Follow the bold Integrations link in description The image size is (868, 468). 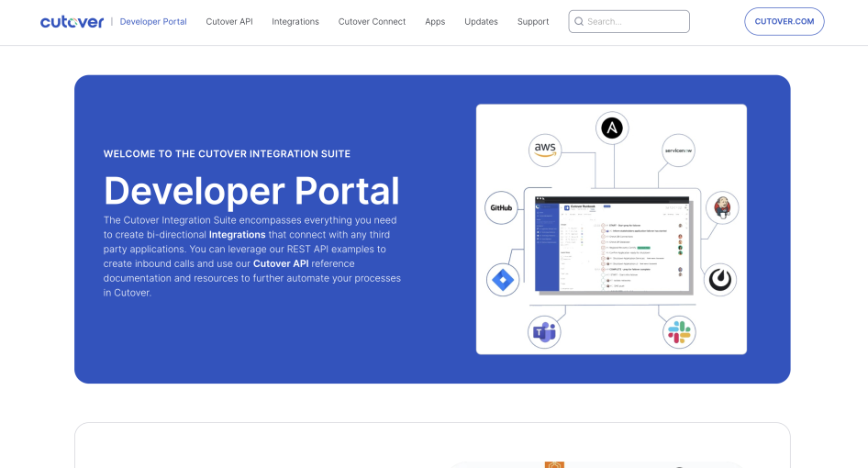tap(237, 235)
